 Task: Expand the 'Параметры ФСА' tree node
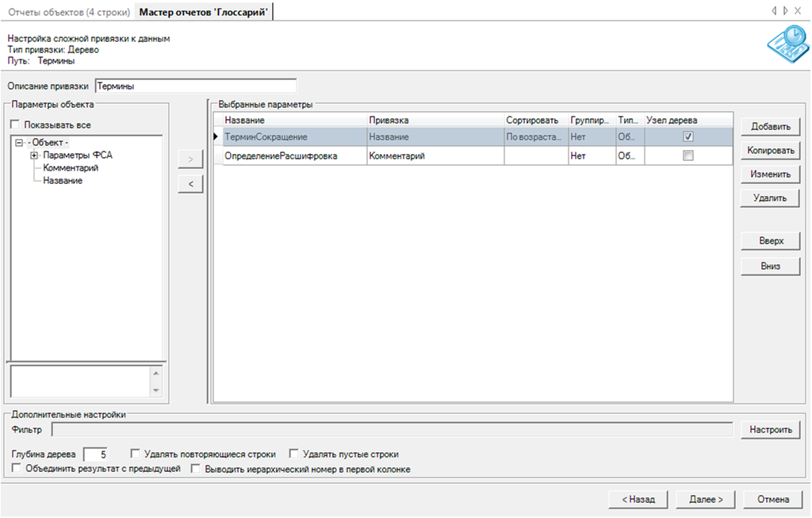click(x=34, y=155)
